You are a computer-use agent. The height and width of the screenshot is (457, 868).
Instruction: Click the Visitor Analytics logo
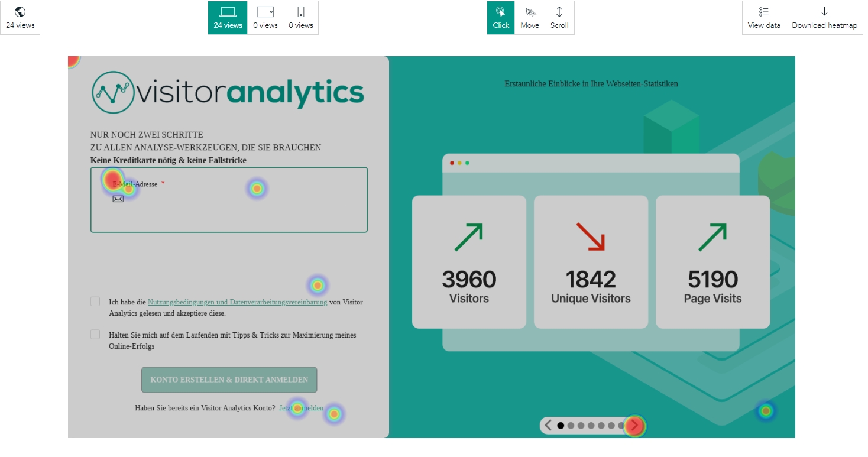point(228,92)
